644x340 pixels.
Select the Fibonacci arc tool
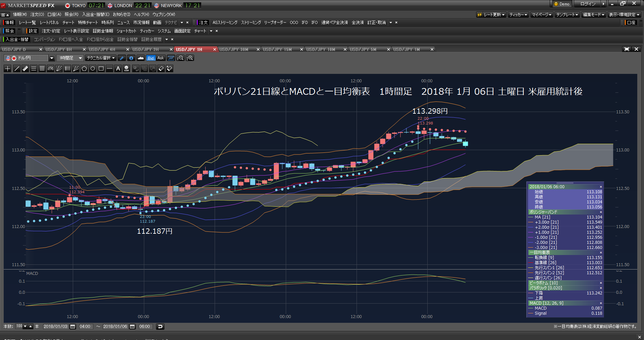51,69
